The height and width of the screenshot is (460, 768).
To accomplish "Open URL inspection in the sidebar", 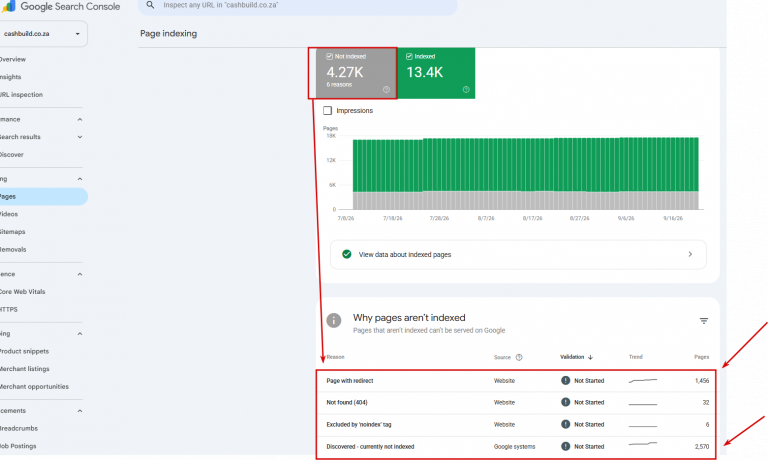I will [x=22, y=95].
